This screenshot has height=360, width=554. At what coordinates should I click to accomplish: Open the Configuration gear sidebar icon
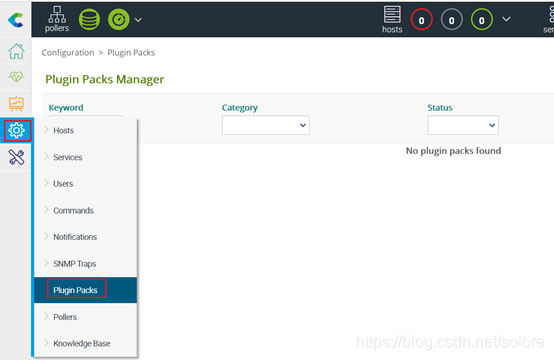tap(16, 131)
